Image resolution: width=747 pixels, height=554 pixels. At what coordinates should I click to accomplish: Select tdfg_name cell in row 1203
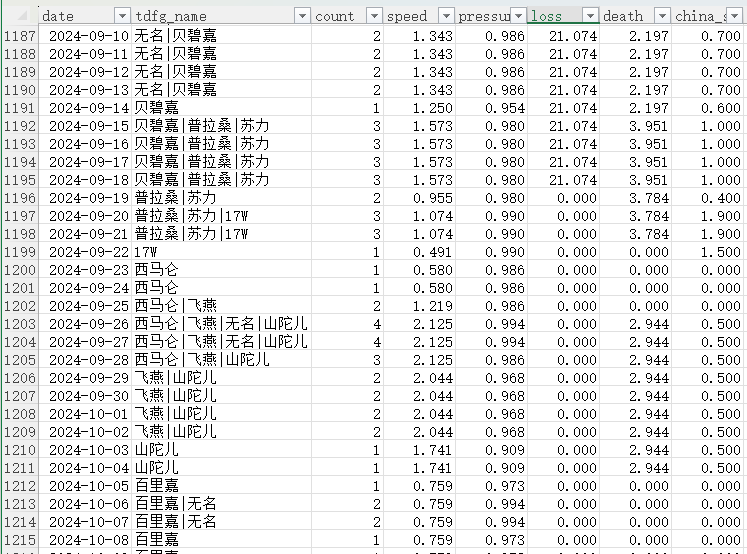(x=220, y=324)
